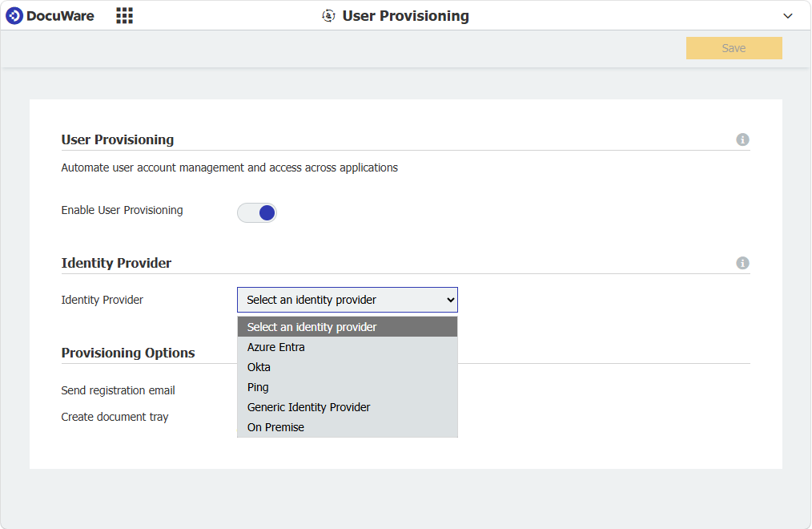Click the 'Provisioning Options' heading
This screenshot has height=529, width=812.
pos(128,353)
